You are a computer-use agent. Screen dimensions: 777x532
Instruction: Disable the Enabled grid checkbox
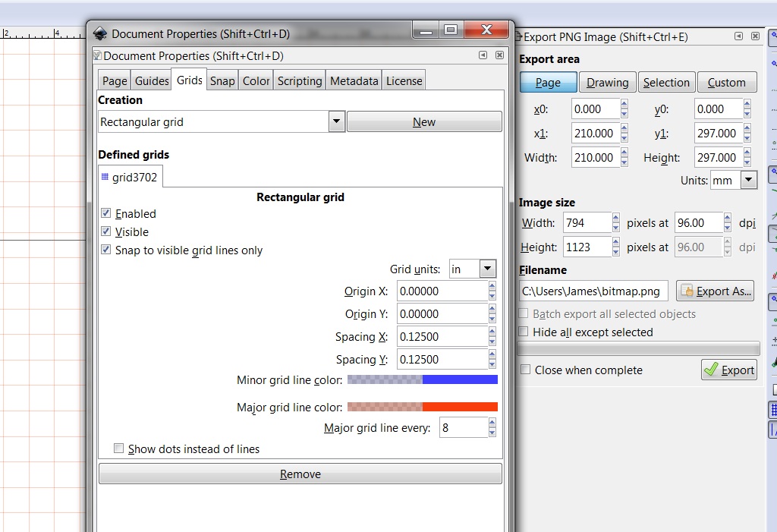(x=106, y=214)
